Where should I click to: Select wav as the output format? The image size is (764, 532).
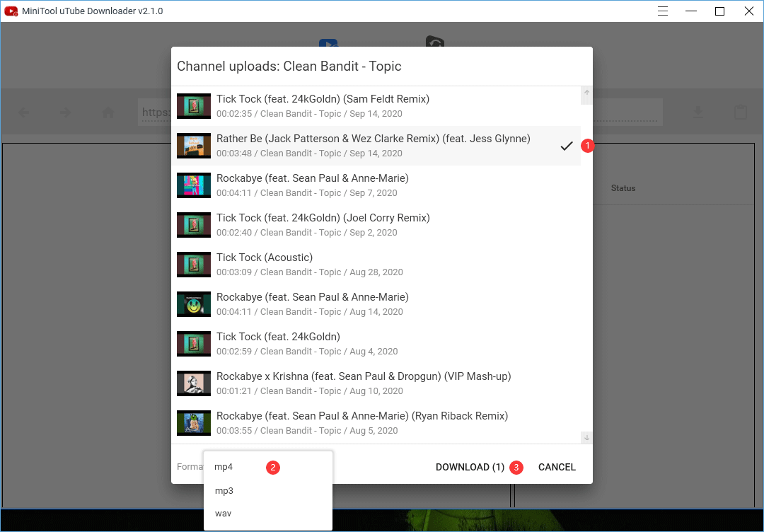click(x=223, y=513)
